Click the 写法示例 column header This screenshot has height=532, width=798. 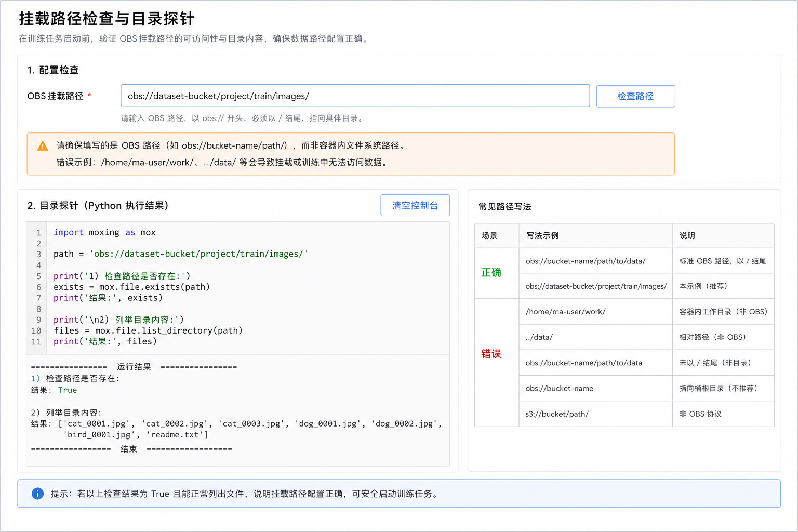tap(595, 236)
